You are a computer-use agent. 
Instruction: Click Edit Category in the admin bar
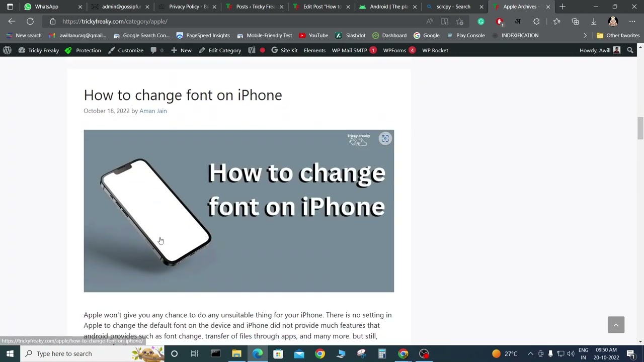pyautogui.click(x=220, y=50)
